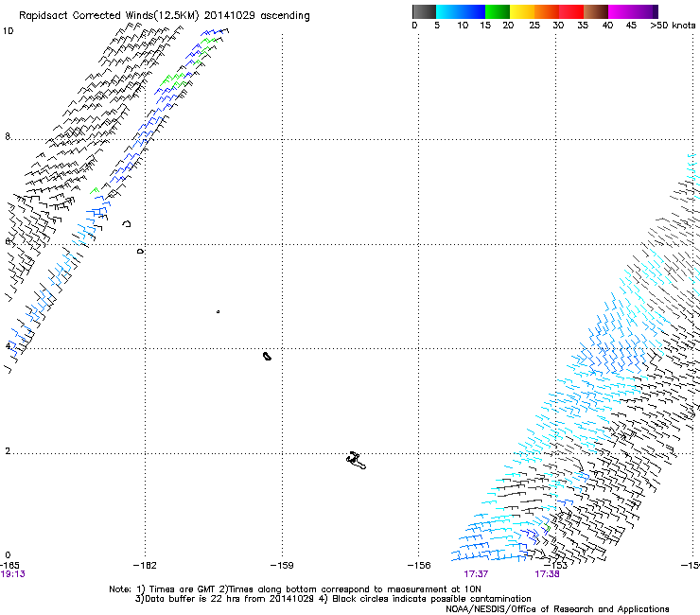Image resolution: width=700 pixels, height=615 pixels.
Task: Select the longitude '-159' axis label
Action: 282,566
